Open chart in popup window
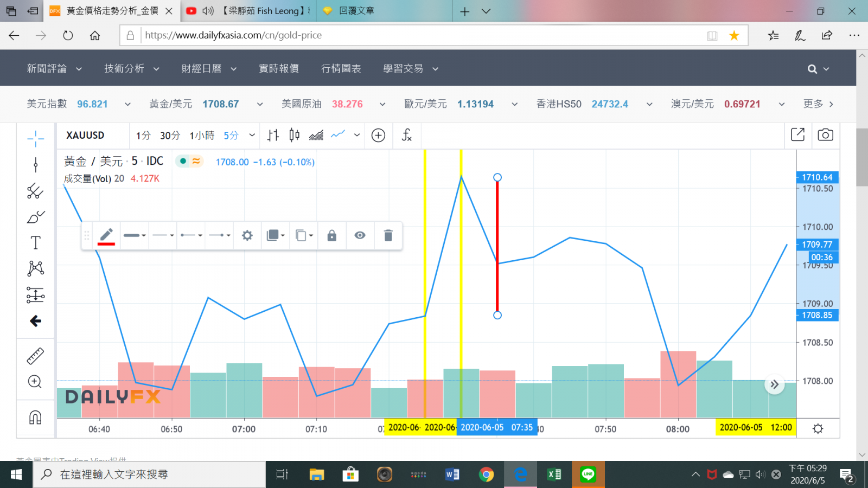This screenshot has width=868, height=488. click(x=798, y=134)
